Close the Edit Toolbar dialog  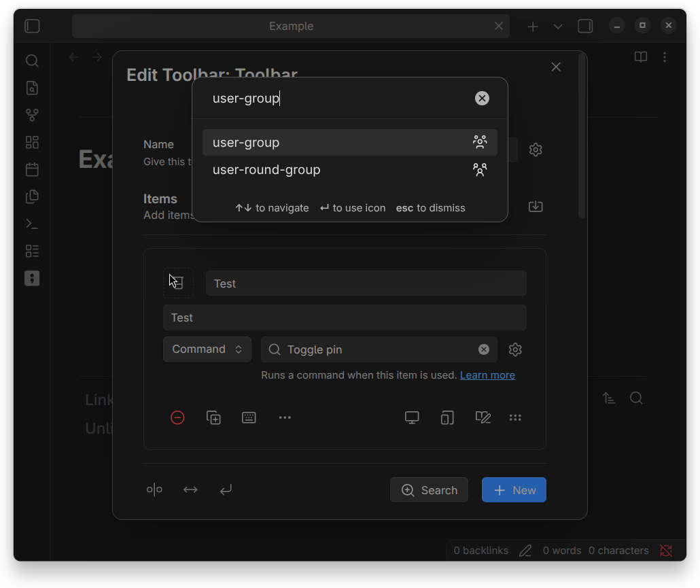point(556,67)
